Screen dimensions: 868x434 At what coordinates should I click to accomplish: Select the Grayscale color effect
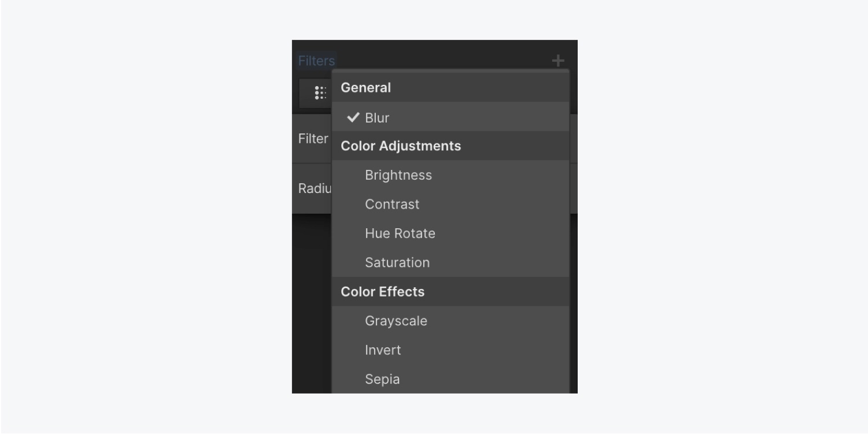450,321
